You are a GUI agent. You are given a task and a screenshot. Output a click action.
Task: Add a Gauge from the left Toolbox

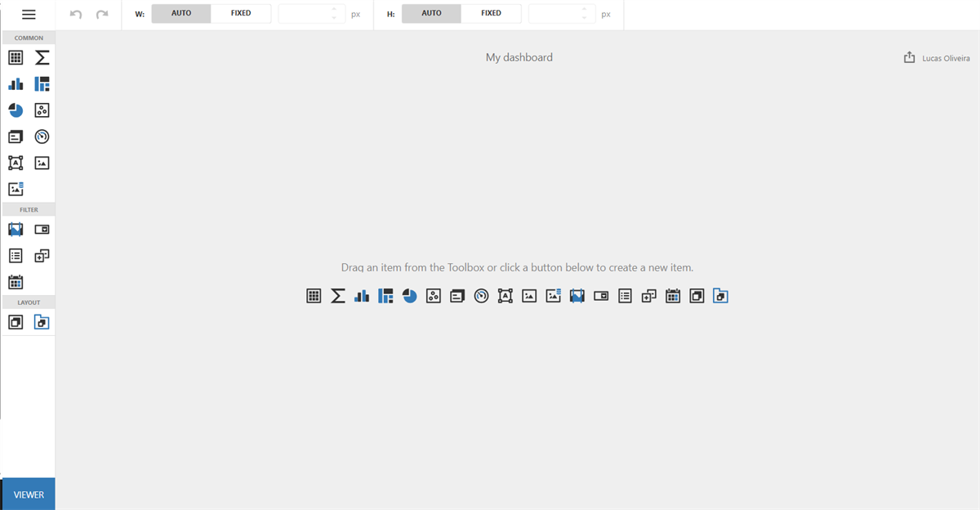coord(42,136)
